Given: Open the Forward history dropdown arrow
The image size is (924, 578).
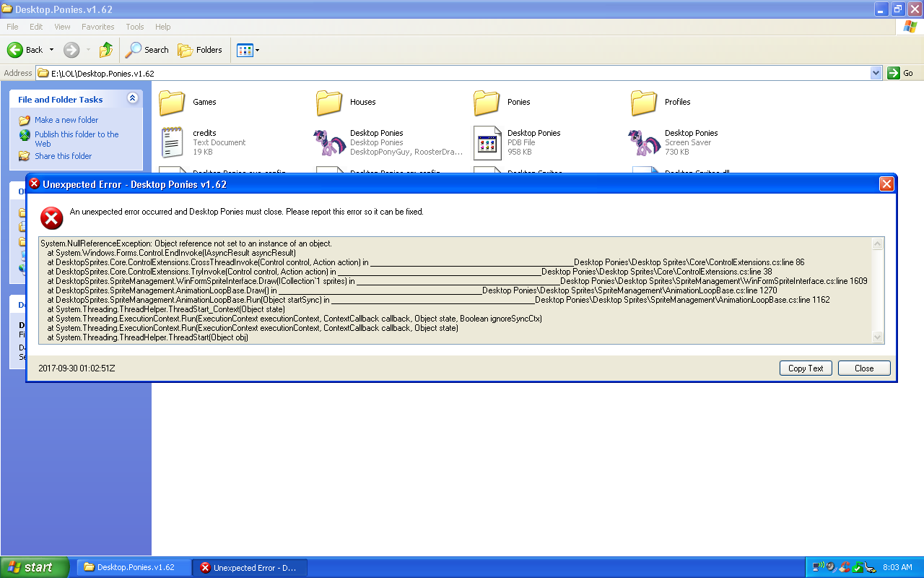Looking at the screenshot, I should (89, 50).
